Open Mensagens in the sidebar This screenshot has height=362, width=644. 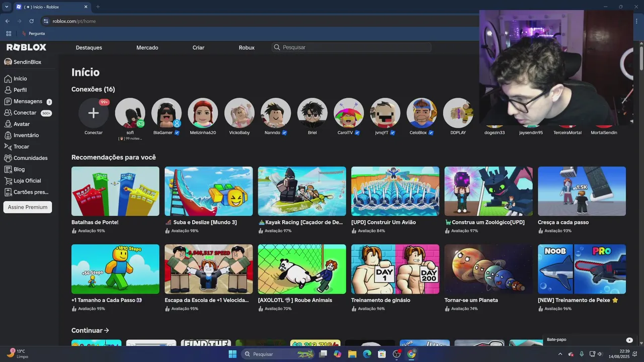[x=28, y=102]
